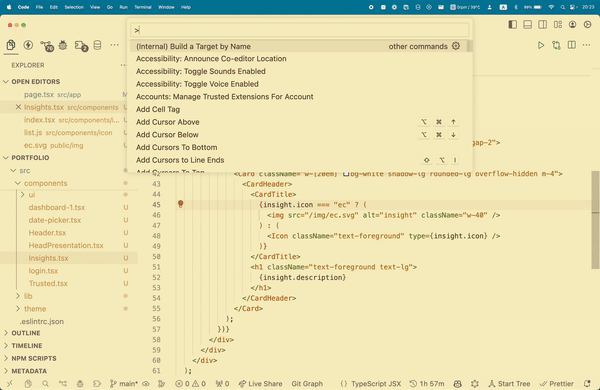Viewport: 600px width, 390px height.
Task: Open dashboard-1.tsx in the file tree
Action: pyautogui.click(x=57, y=207)
